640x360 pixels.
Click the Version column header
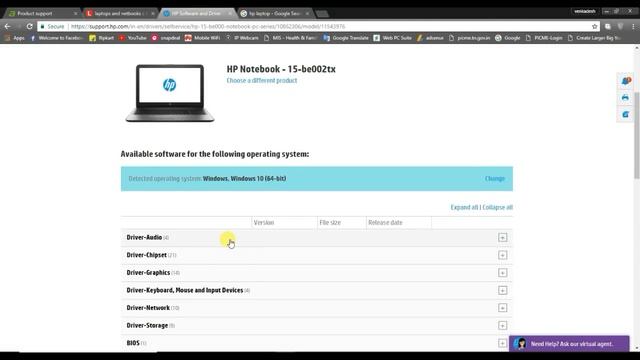(264, 222)
